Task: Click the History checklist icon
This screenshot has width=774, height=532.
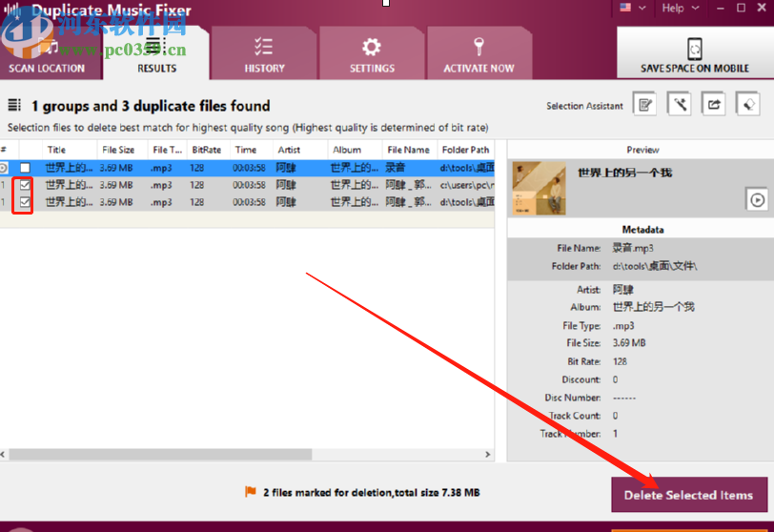Action: (x=264, y=47)
